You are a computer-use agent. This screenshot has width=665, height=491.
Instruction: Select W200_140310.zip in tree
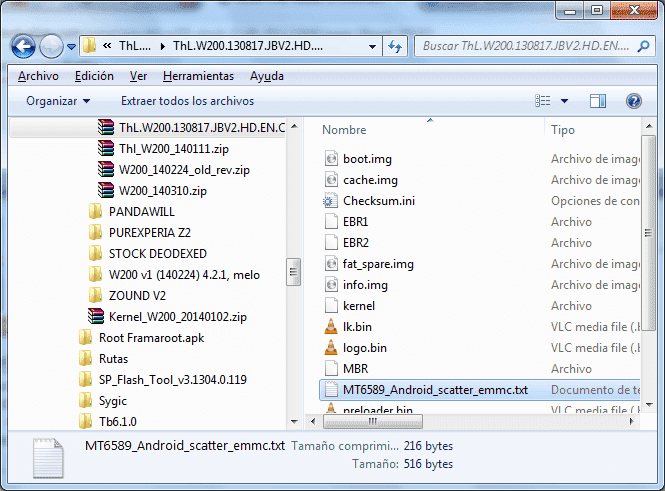coord(152,191)
